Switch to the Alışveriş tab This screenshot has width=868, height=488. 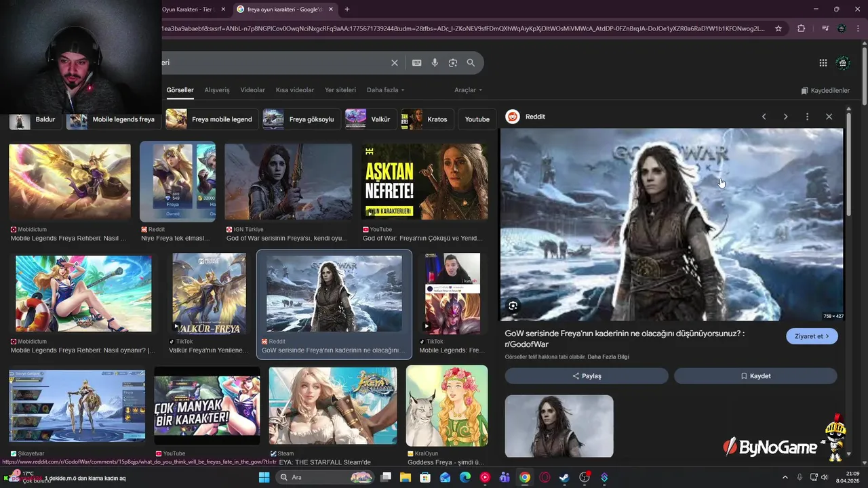(x=217, y=90)
